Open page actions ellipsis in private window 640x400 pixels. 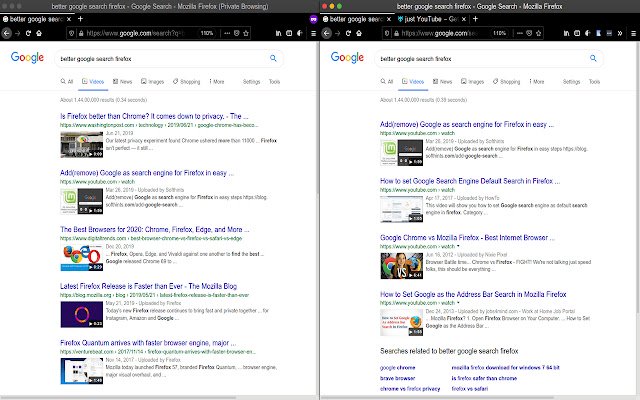tap(227, 33)
